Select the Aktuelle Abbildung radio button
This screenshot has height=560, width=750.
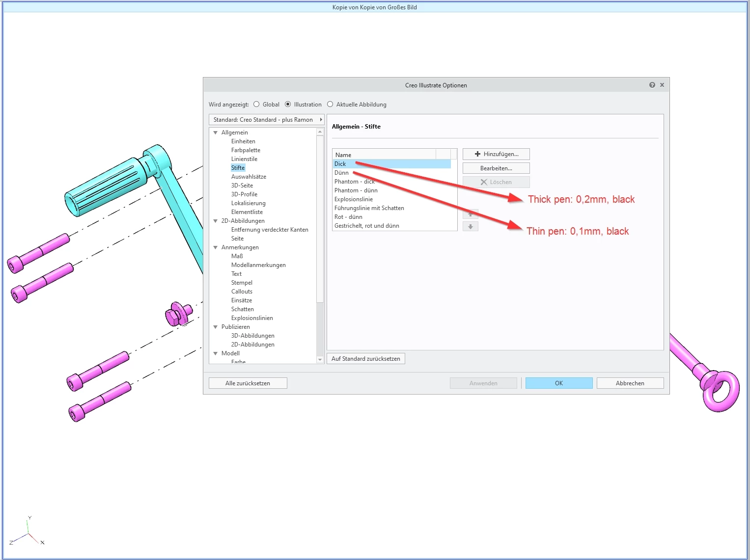(330, 104)
